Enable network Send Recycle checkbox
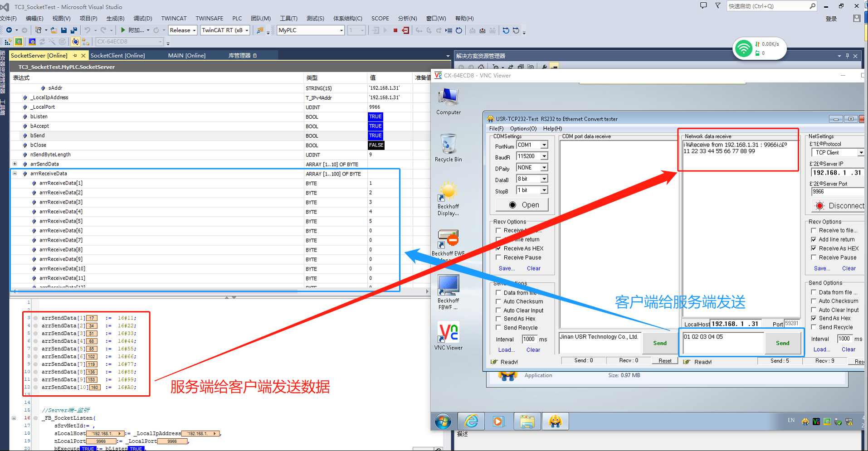868x451 pixels. [814, 327]
